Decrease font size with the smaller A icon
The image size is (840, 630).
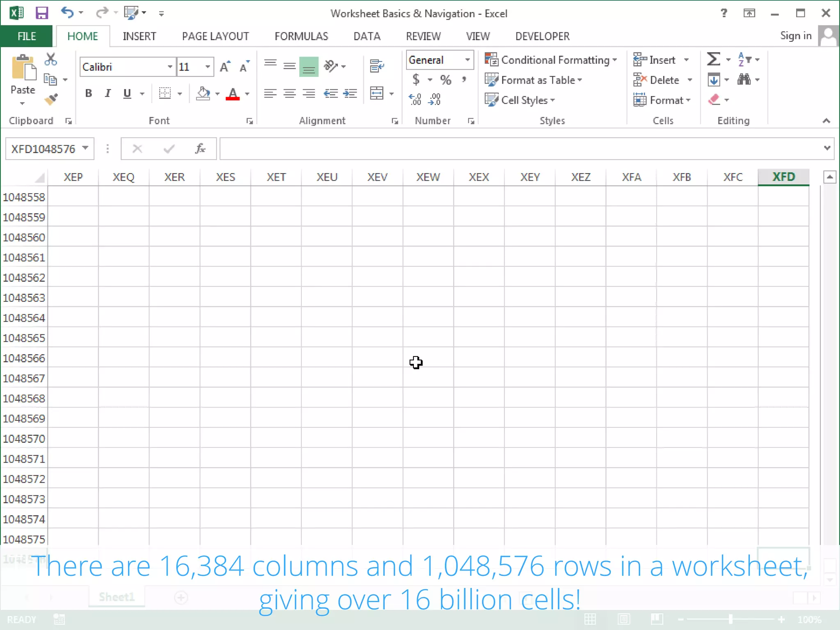(x=244, y=67)
